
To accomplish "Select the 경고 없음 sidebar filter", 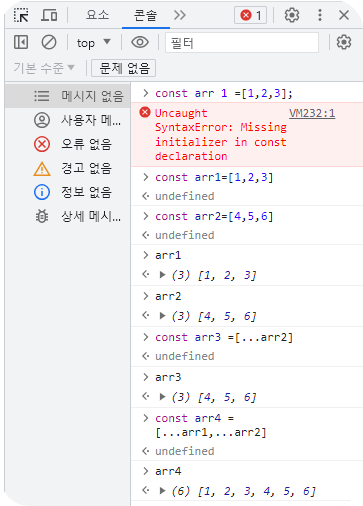I will click(68, 168).
